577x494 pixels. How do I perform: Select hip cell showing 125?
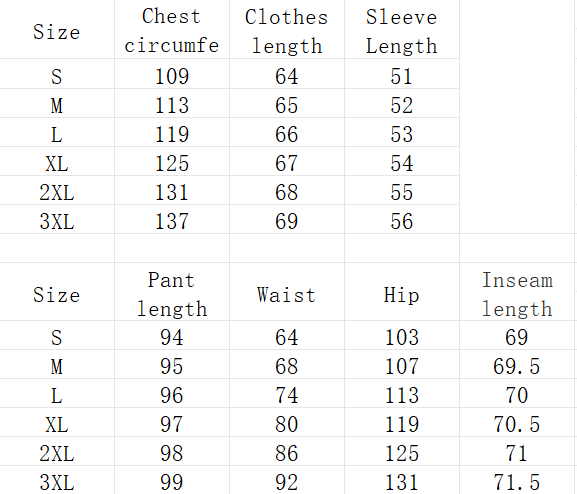tap(402, 451)
